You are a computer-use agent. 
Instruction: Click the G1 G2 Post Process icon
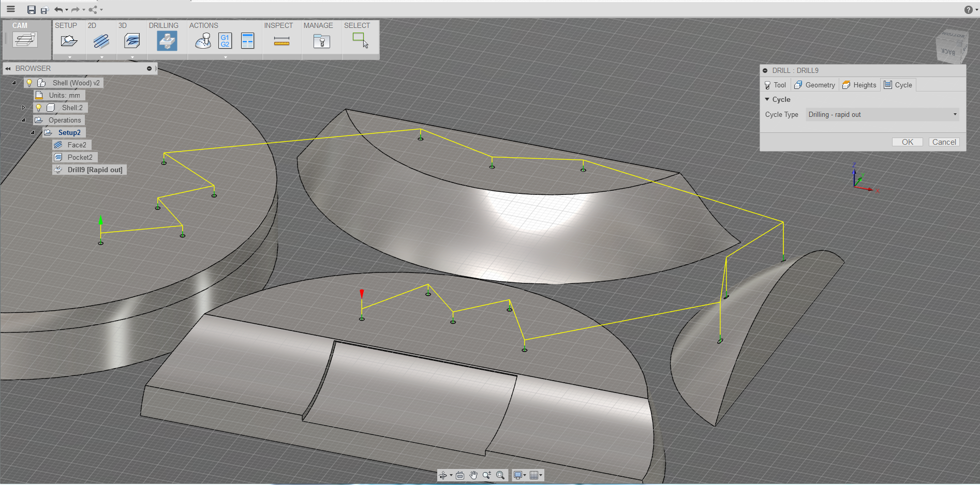click(225, 41)
